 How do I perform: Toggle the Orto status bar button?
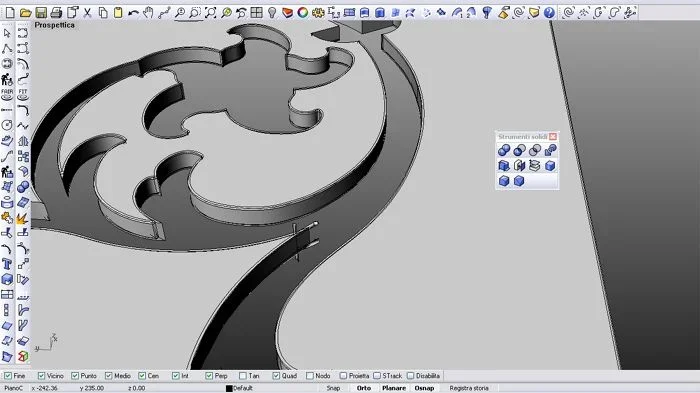(x=364, y=388)
